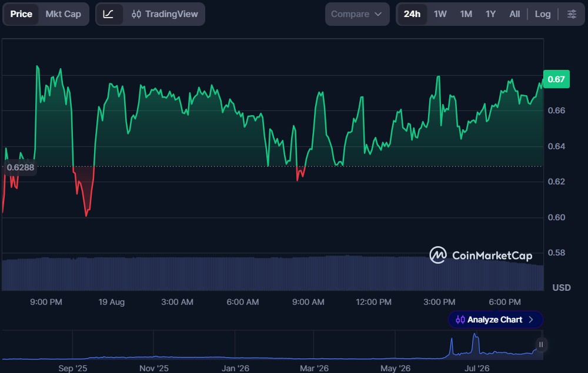The height and width of the screenshot is (373, 588).
Task: Select the Price tab
Action: pos(21,14)
